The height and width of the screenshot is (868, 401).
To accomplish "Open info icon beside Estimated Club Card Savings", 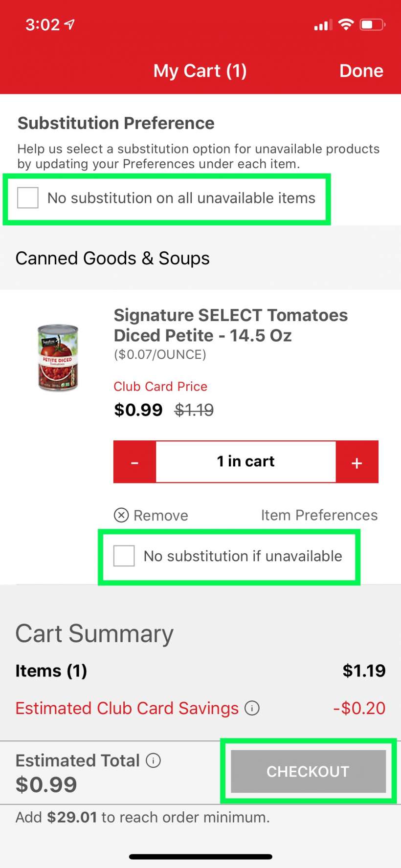I will pyautogui.click(x=252, y=708).
